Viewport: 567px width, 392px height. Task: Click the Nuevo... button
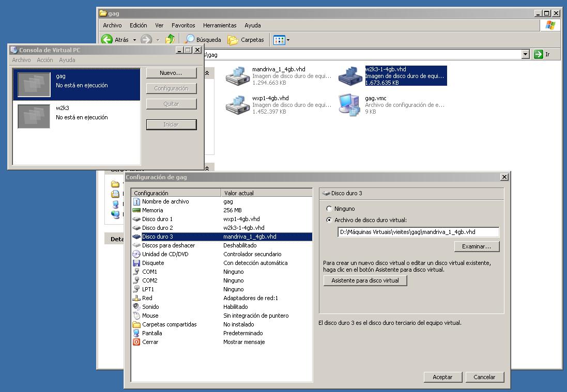172,73
